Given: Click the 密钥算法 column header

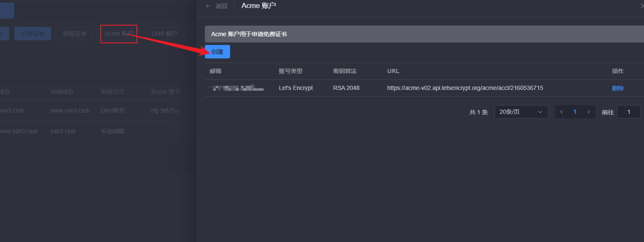Looking at the screenshot, I should tap(344, 71).
